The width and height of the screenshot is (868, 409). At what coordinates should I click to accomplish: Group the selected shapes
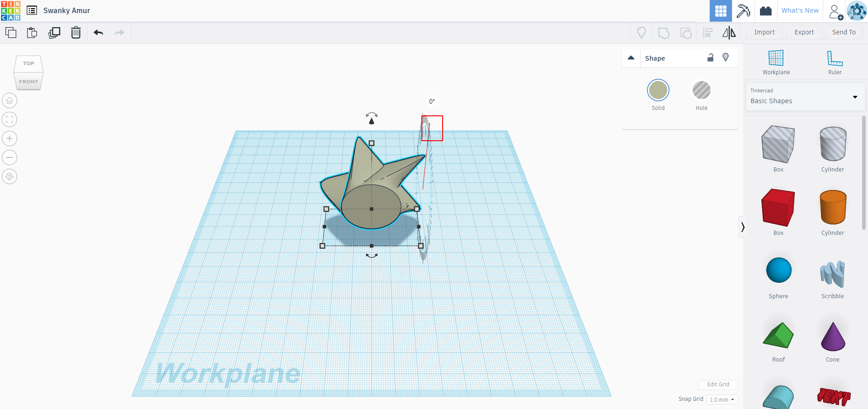pos(664,33)
